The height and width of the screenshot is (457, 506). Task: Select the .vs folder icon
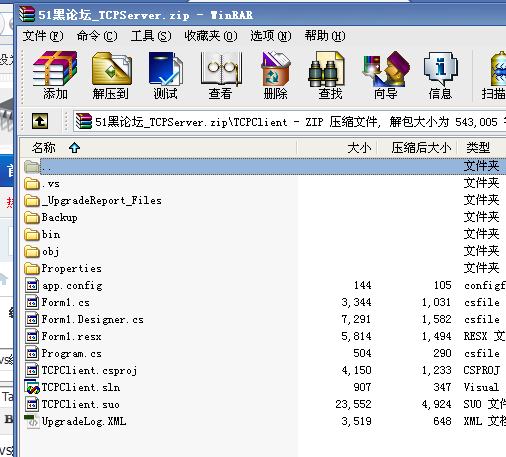coord(32,183)
